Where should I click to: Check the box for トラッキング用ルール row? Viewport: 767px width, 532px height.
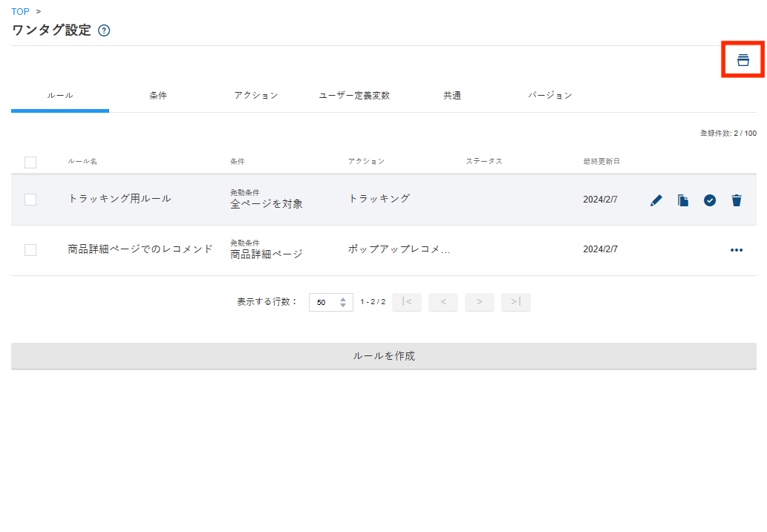(x=30, y=200)
